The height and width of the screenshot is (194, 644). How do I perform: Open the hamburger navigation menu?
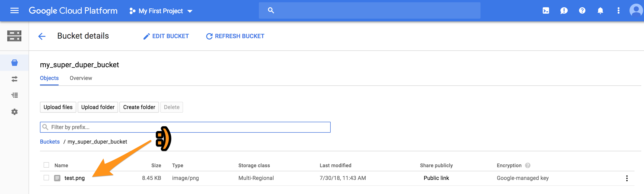[15, 11]
